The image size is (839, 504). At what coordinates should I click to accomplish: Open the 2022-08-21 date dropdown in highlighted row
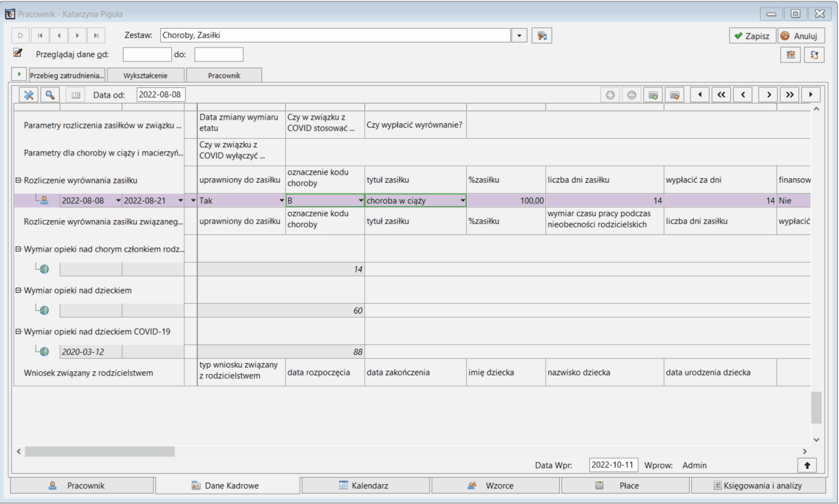[180, 201]
